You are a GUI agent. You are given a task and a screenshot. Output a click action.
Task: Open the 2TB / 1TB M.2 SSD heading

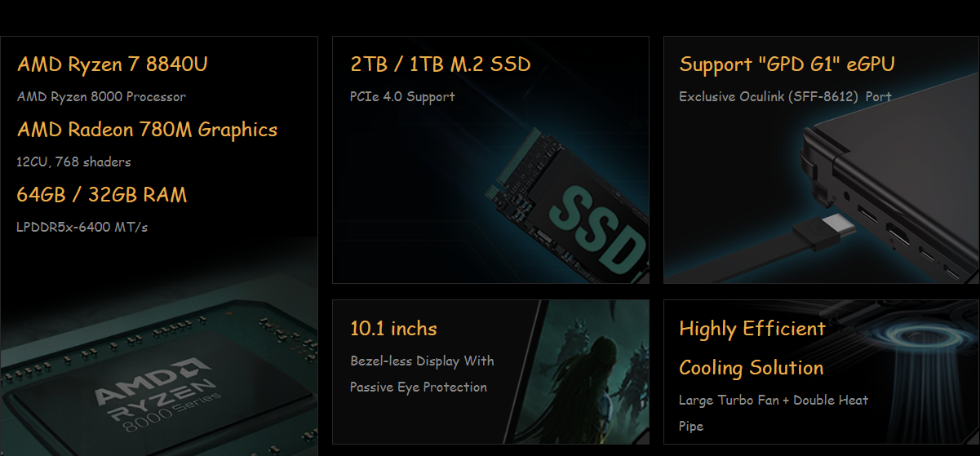[x=441, y=64]
